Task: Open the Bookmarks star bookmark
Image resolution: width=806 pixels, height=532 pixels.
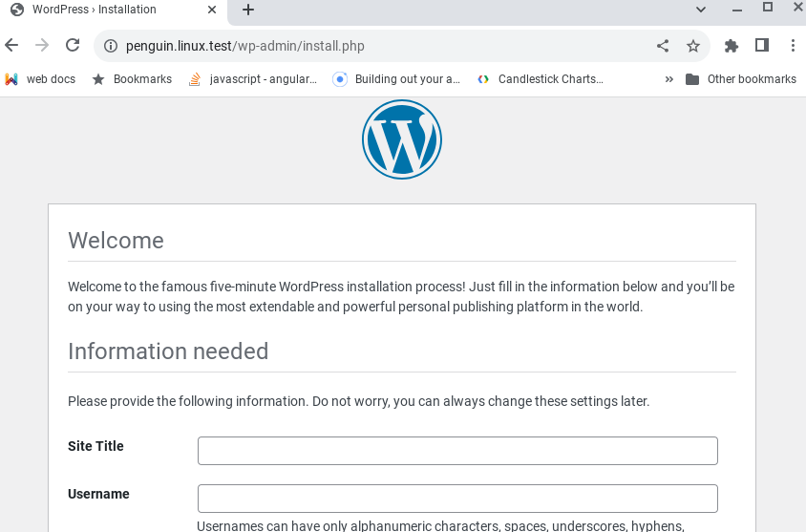Action: click(x=132, y=79)
